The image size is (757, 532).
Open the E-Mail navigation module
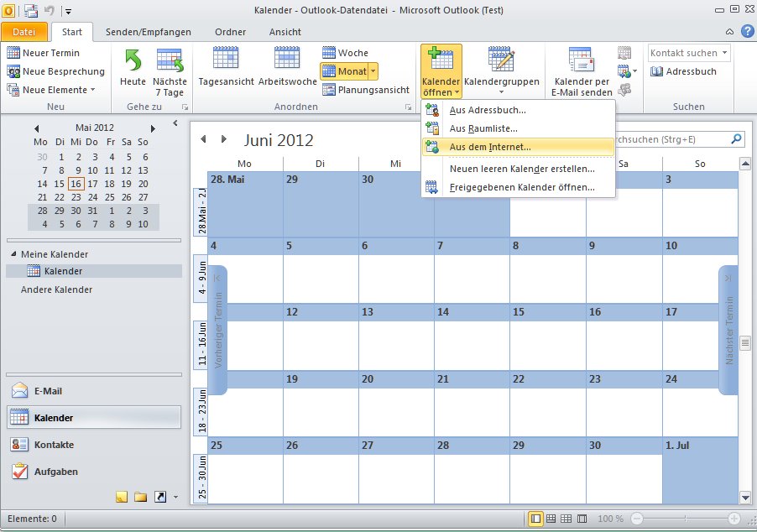tap(48, 391)
